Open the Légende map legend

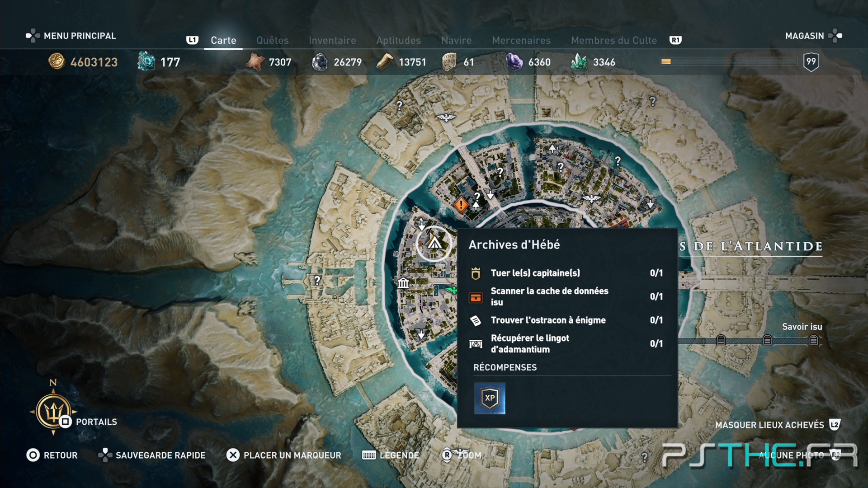(391, 455)
